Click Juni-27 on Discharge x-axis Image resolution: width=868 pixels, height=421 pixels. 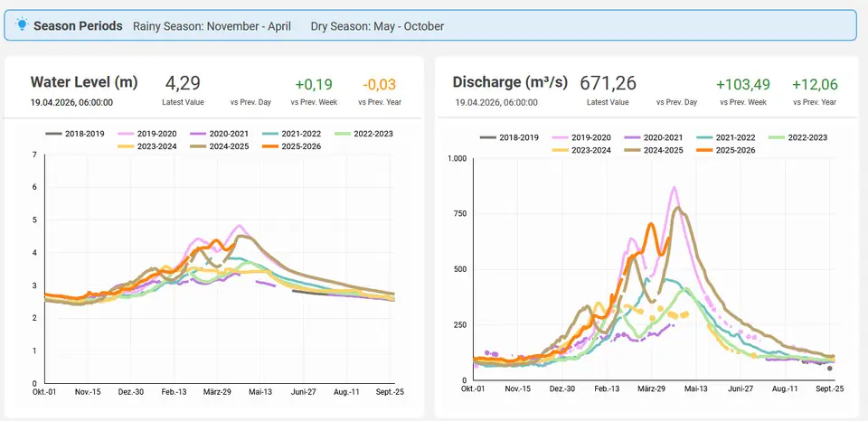741,388
